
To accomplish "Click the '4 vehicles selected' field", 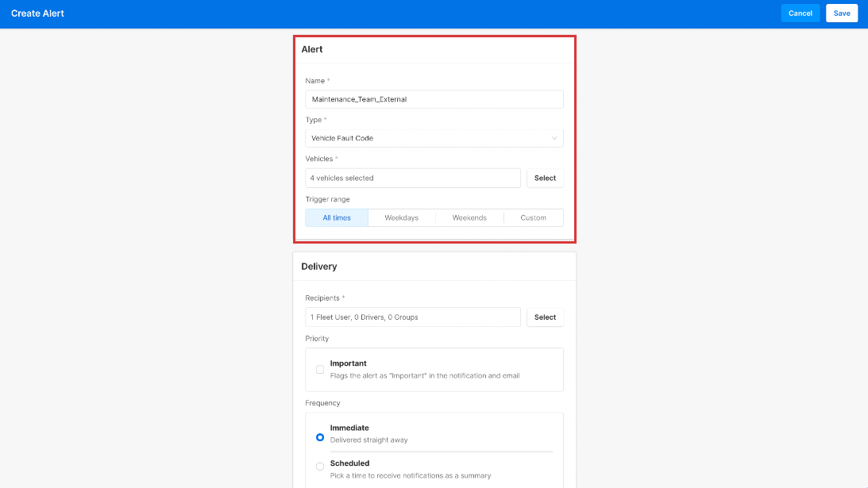I will (x=412, y=178).
